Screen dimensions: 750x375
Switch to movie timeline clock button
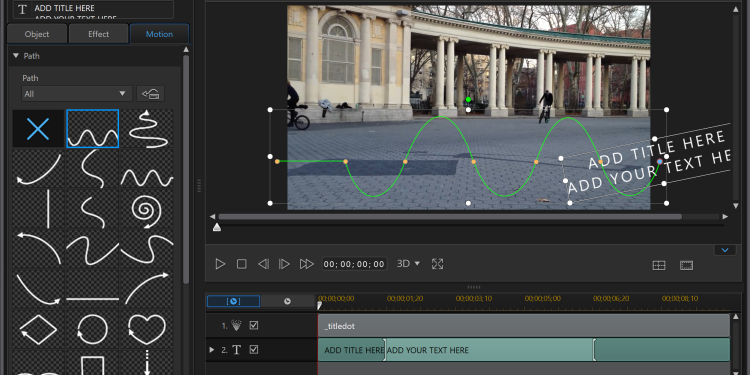click(x=287, y=301)
